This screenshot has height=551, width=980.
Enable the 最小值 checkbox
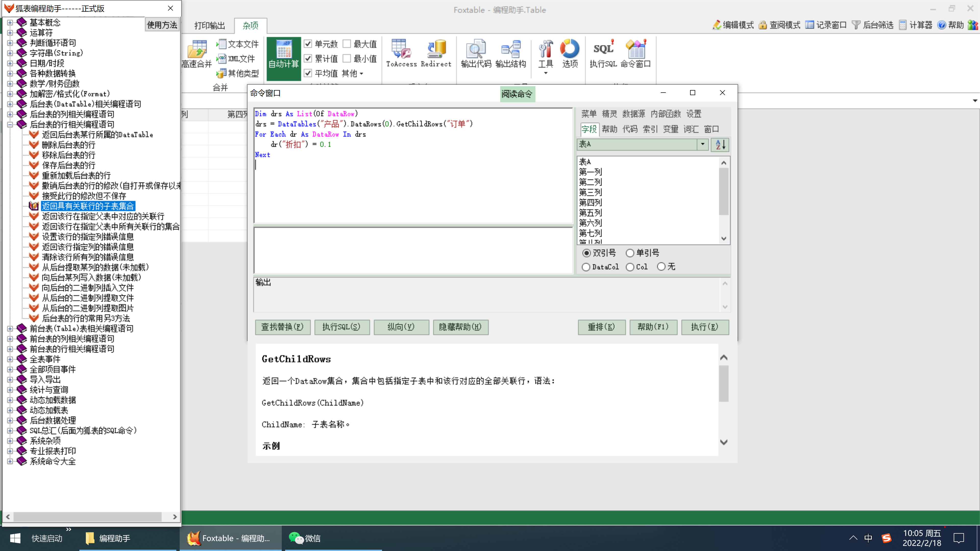(347, 59)
